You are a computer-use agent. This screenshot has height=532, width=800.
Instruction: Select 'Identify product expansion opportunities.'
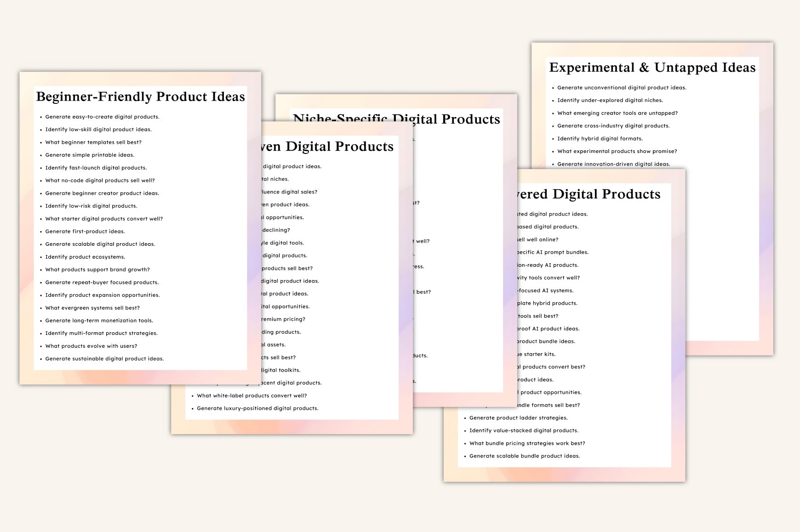pos(103,295)
